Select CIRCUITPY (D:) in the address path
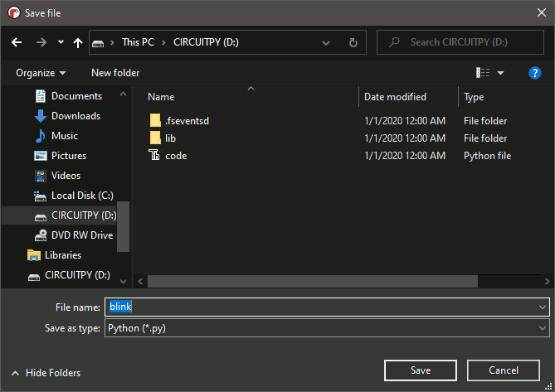This screenshot has width=555, height=392. click(x=206, y=42)
